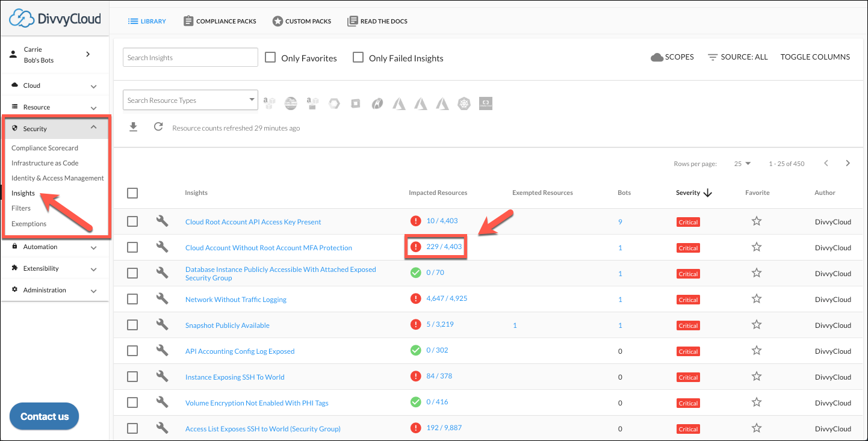The width and height of the screenshot is (868, 441).
Task: Filter by the AWS GovCloud seal icon
Action: click(291, 103)
